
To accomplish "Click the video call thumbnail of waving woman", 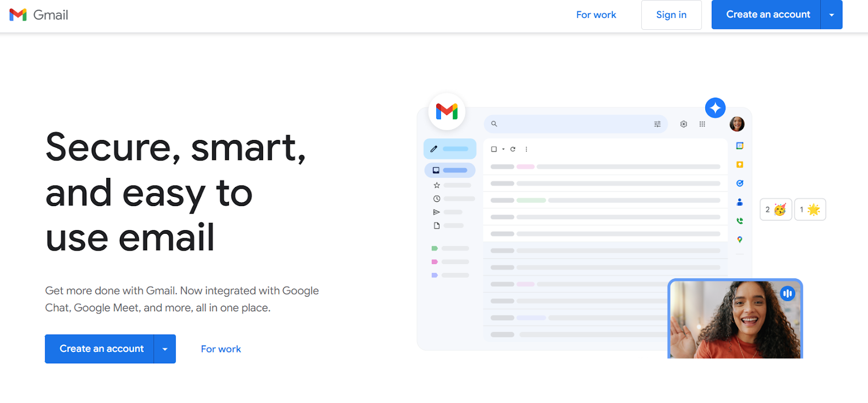I will 735,319.
